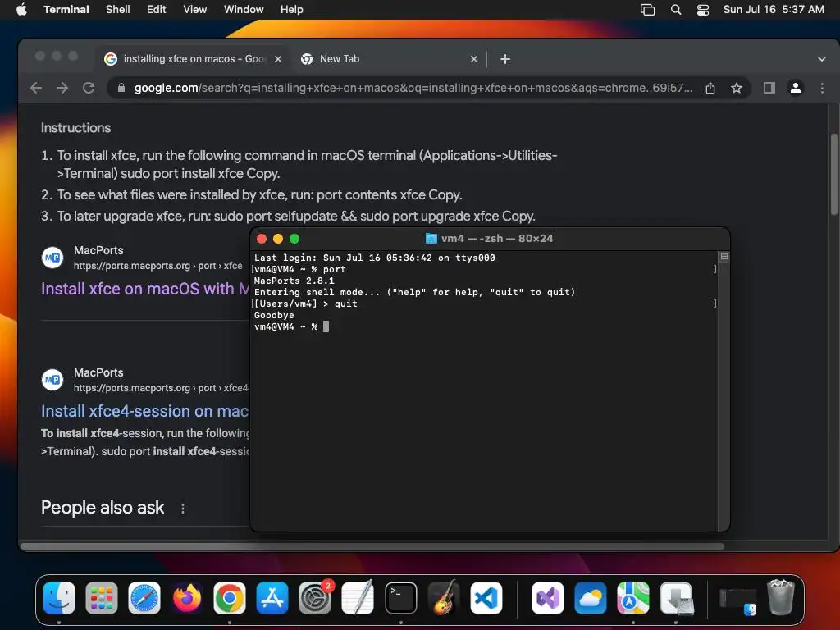Open People also ask options menu

[183, 509]
